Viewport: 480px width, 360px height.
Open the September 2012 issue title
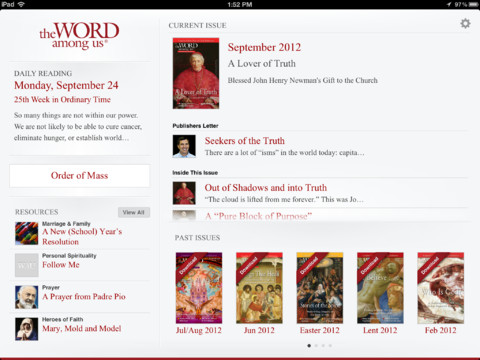pyautogui.click(x=264, y=47)
